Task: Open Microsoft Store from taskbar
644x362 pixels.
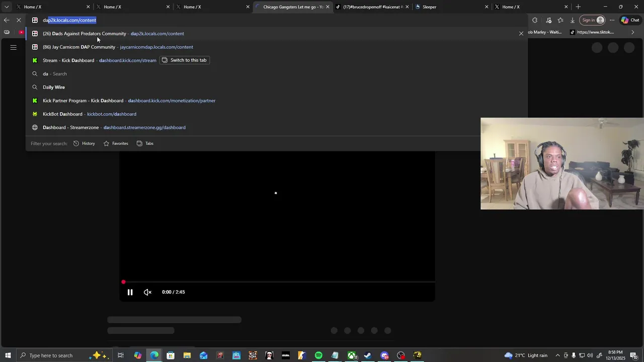Action: click(171, 355)
